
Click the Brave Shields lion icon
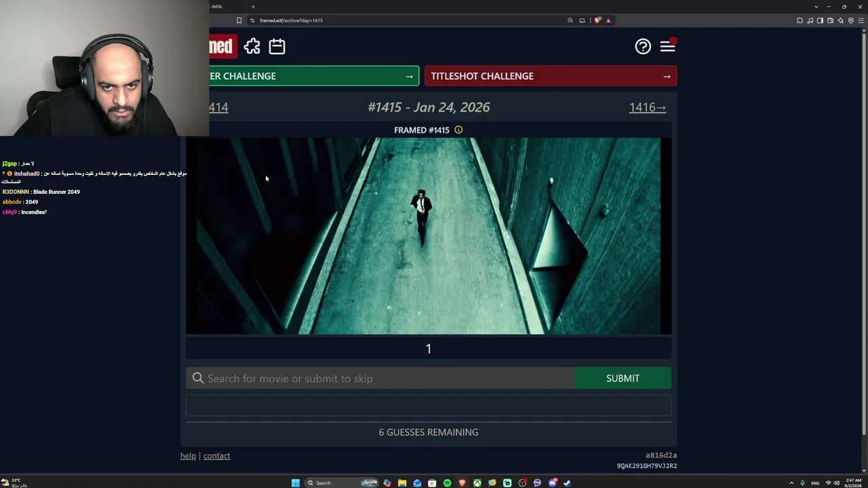pyautogui.click(x=597, y=20)
